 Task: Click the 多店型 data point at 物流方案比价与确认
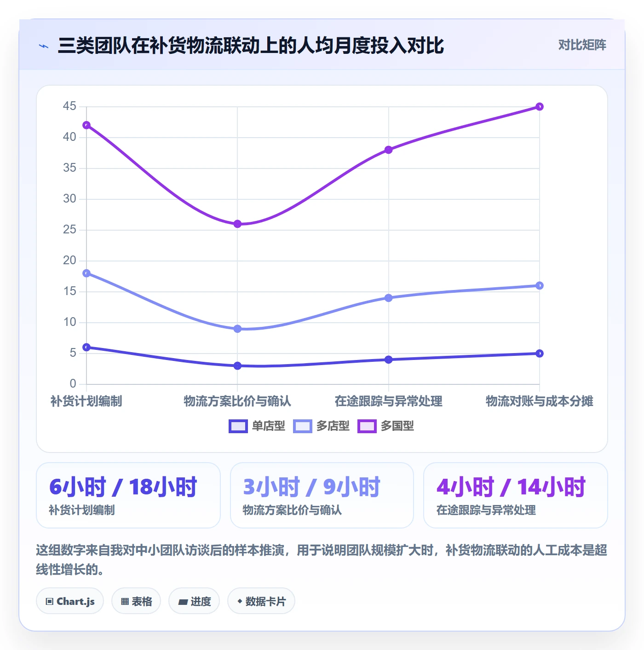point(237,329)
